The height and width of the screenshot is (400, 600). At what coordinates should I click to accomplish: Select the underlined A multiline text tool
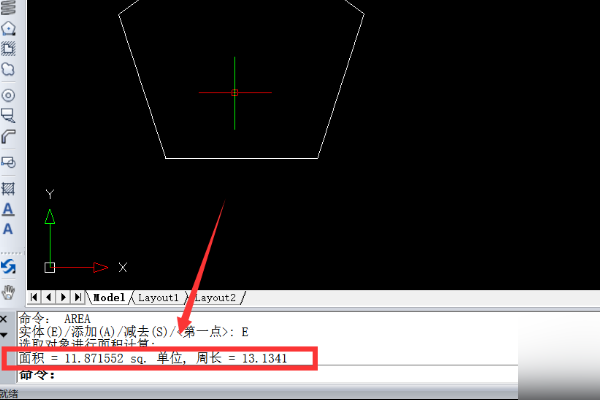(x=8, y=209)
